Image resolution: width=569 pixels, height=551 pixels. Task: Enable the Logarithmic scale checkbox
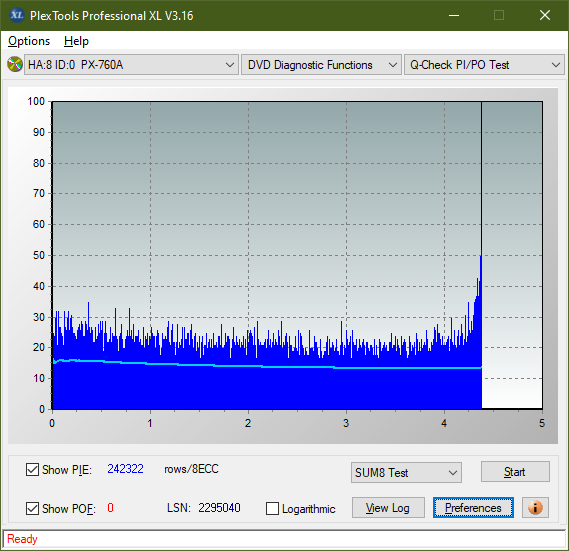coord(272,508)
